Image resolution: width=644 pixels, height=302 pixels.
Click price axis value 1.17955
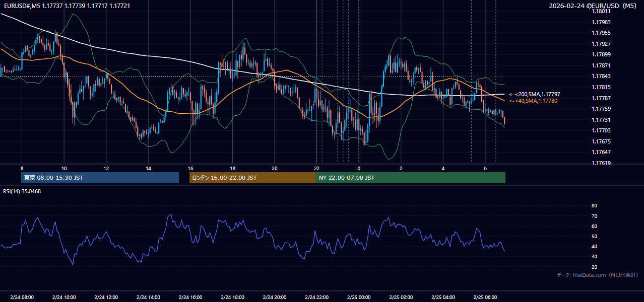click(x=601, y=33)
